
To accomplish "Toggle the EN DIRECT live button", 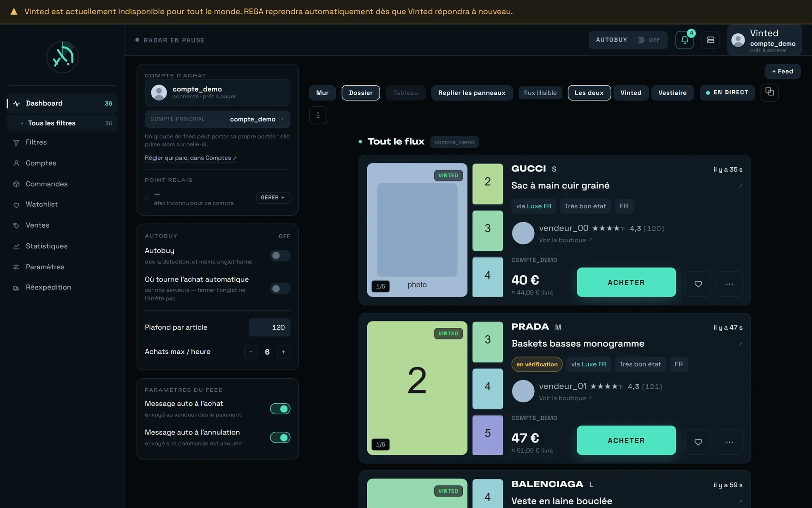I will (727, 93).
